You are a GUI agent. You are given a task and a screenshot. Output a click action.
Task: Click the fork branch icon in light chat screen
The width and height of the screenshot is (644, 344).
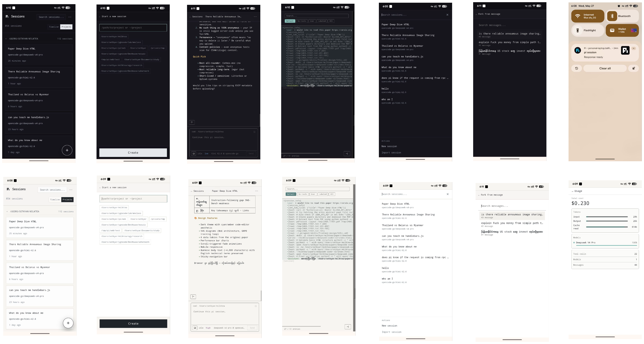193,297
